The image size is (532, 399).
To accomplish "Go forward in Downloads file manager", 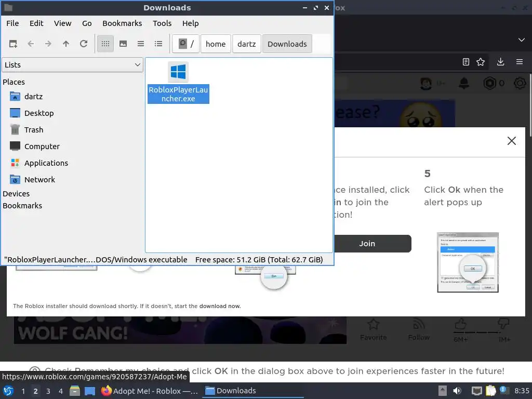I will pos(48,44).
